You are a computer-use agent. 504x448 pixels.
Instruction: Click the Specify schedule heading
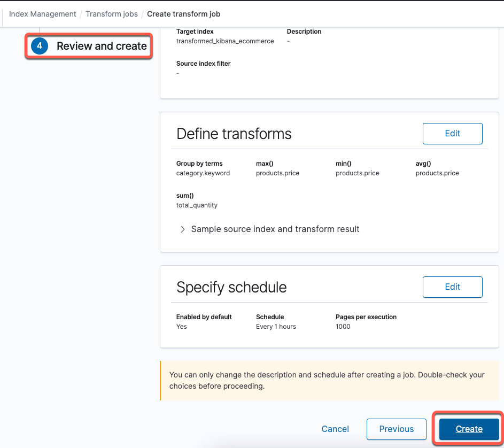click(231, 287)
